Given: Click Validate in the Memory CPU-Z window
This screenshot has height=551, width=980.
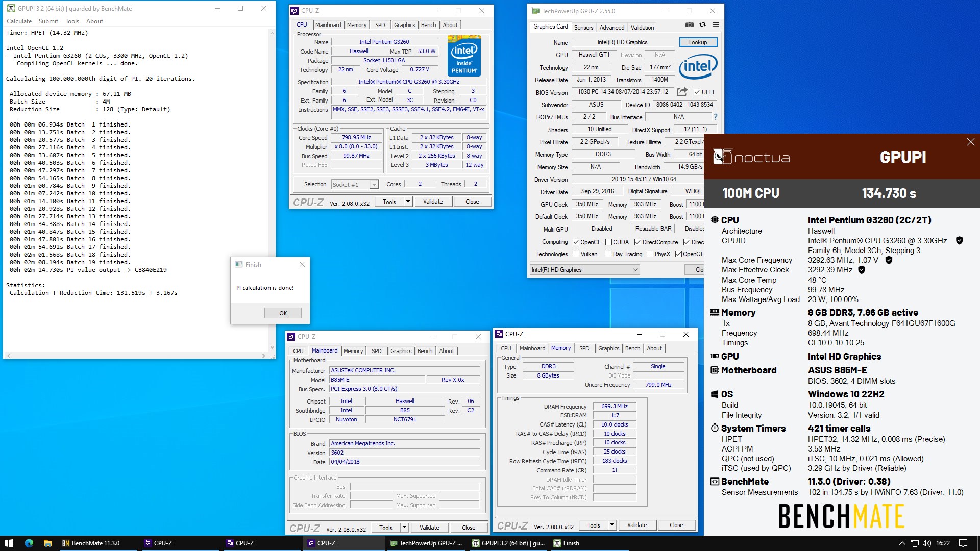Looking at the screenshot, I should coord(637,525).
